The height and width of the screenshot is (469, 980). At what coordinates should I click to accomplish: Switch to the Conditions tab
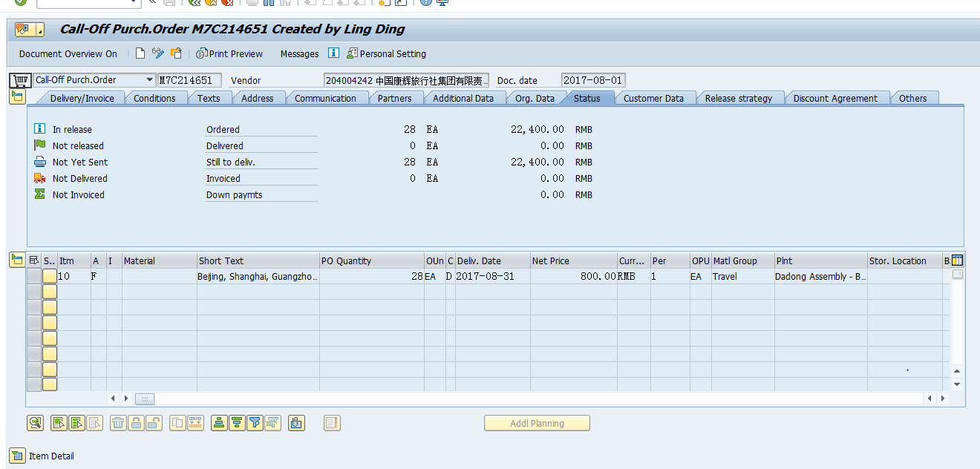point(154,98)
